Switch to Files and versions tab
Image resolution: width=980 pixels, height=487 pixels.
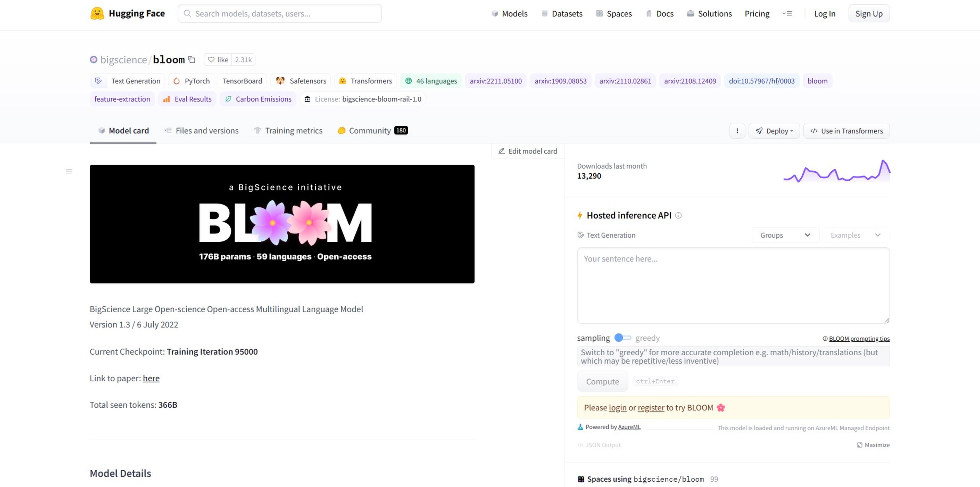(201, 130)
